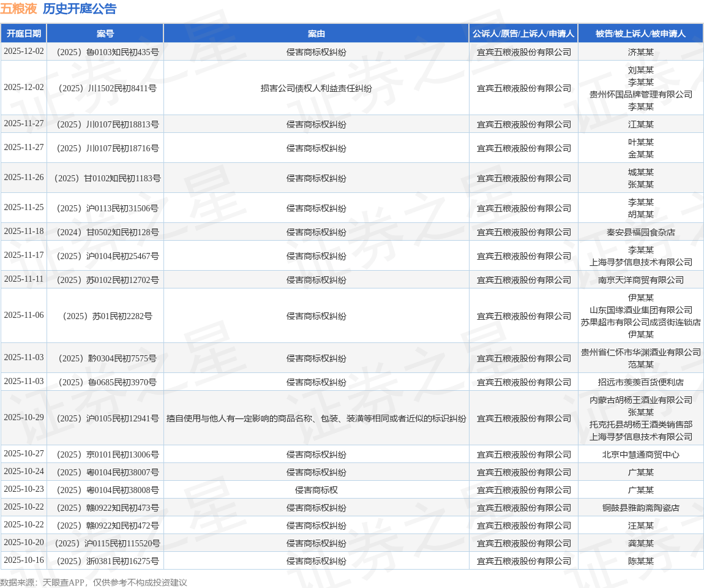The image size is (704, 588).
Task: Click date 2025-10-23
Action: (24, 489)
